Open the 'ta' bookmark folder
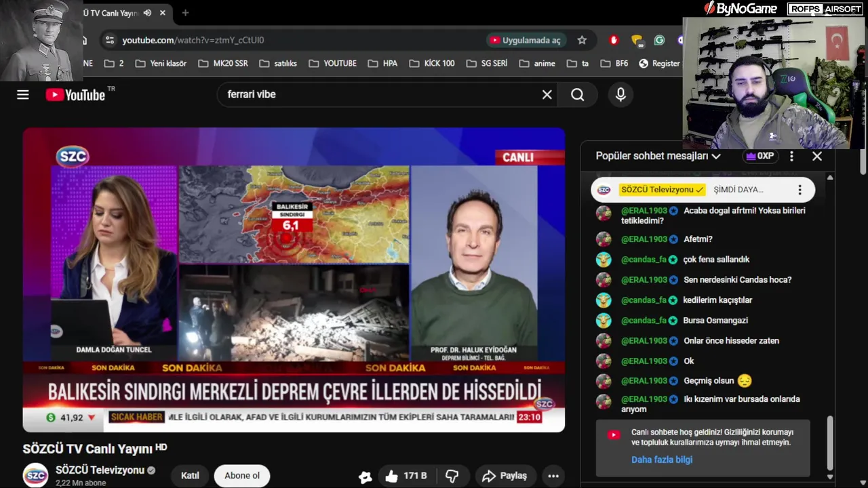The width and height of the screenshot is (868, 488). point(577,63)
